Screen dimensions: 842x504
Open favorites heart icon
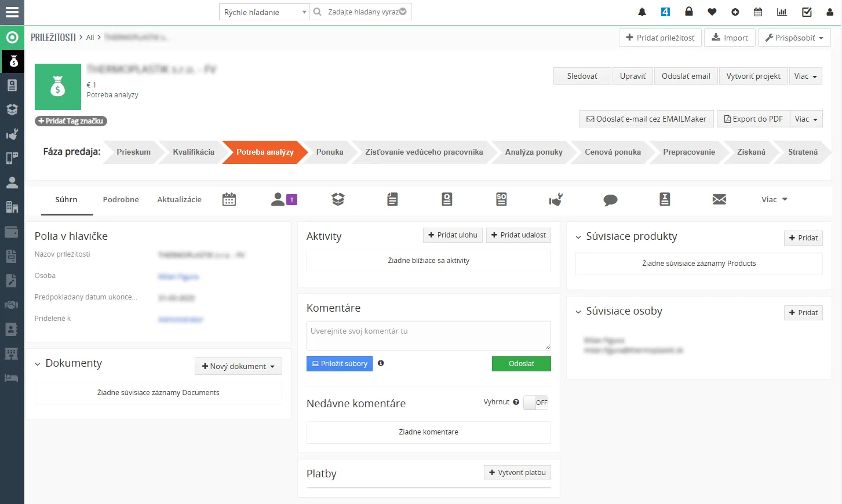coord(712,12)
